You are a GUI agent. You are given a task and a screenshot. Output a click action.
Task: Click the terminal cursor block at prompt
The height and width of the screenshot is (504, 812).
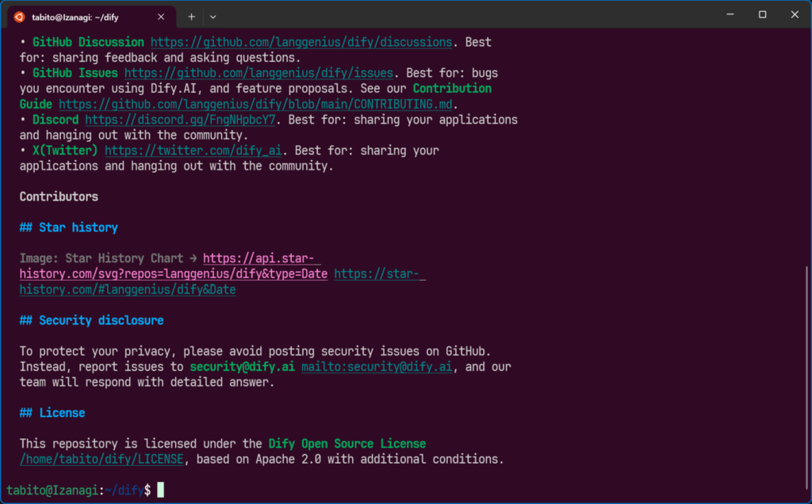point(160,490)
